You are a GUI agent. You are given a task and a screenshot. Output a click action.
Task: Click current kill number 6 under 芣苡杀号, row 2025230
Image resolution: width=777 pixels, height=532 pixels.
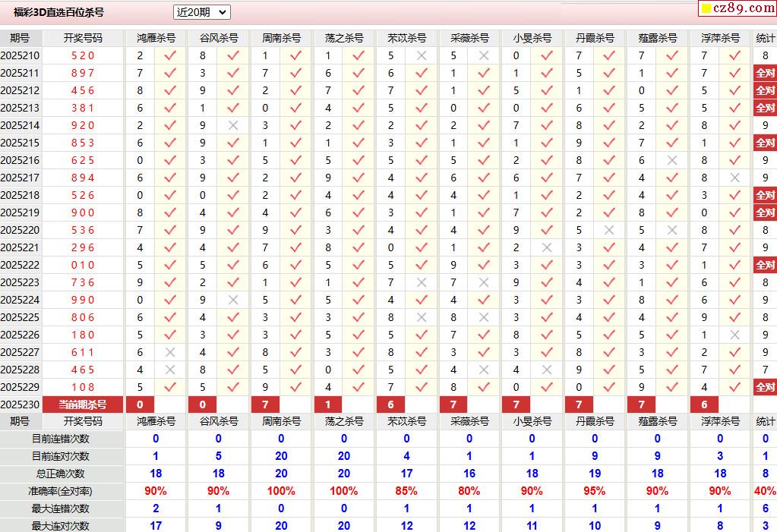click(391, 405)
